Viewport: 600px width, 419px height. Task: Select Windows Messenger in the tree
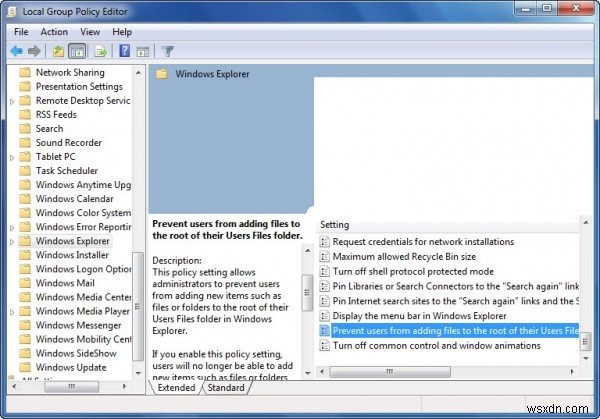(x=78, y=325)
